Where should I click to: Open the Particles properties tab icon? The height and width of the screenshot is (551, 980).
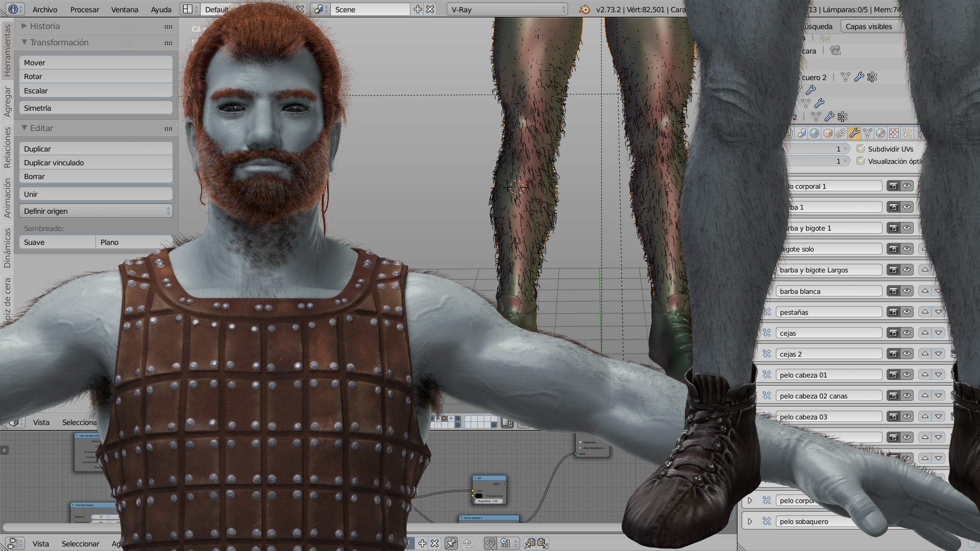click(x=907, y=134)
